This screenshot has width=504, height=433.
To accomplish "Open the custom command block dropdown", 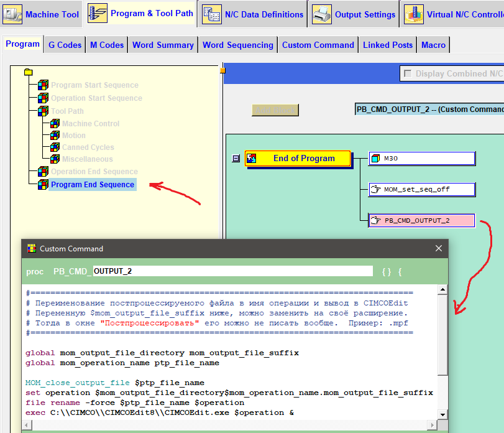I will (429, 109).
